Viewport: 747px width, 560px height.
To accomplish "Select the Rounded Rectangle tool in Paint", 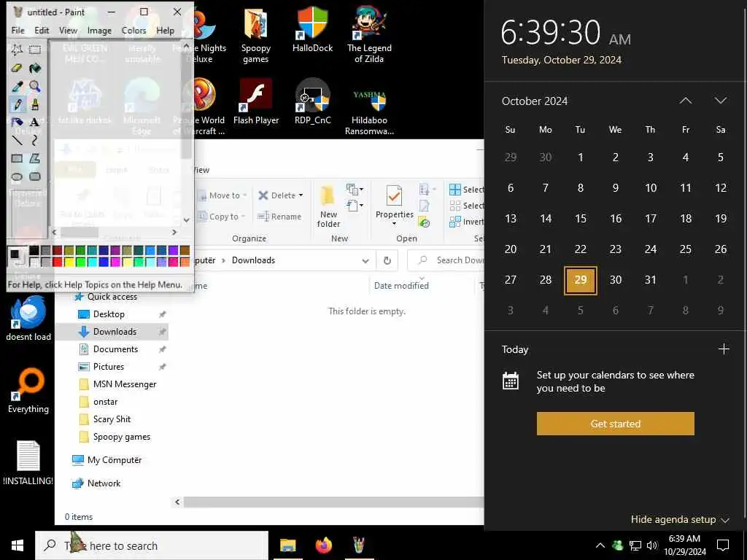I will pos(35,176).
